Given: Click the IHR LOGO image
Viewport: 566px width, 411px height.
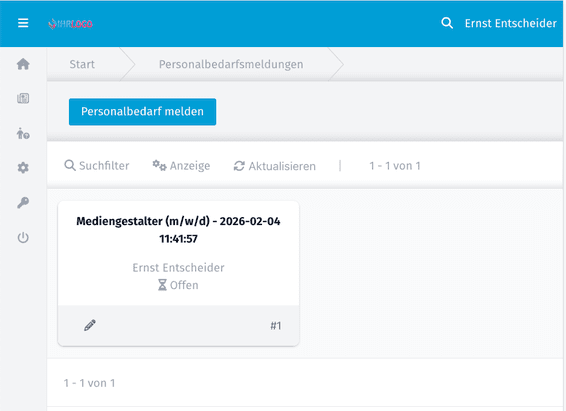Looking at the screenshot, I should click(x=70, y=24).
